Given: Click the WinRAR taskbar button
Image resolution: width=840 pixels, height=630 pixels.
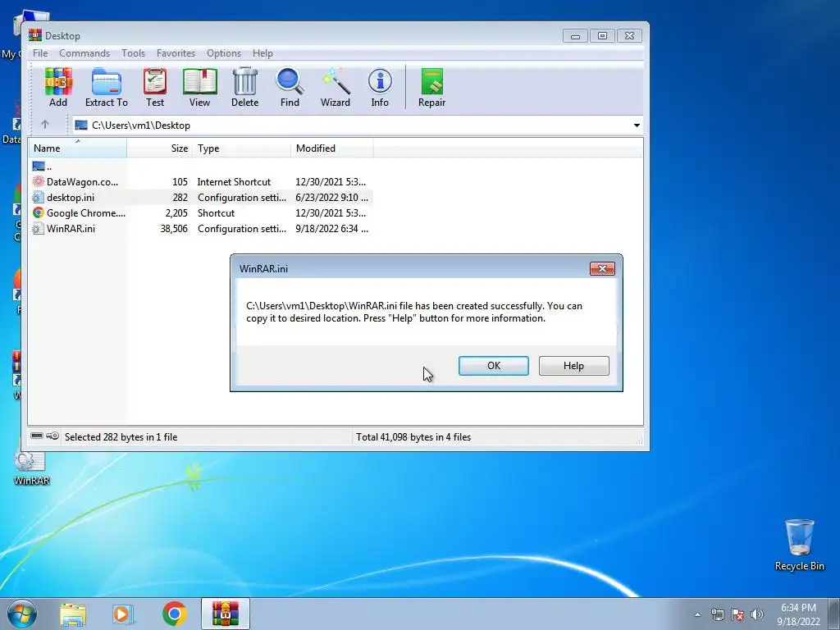Looking at the screenshot, I should (226, 614).
